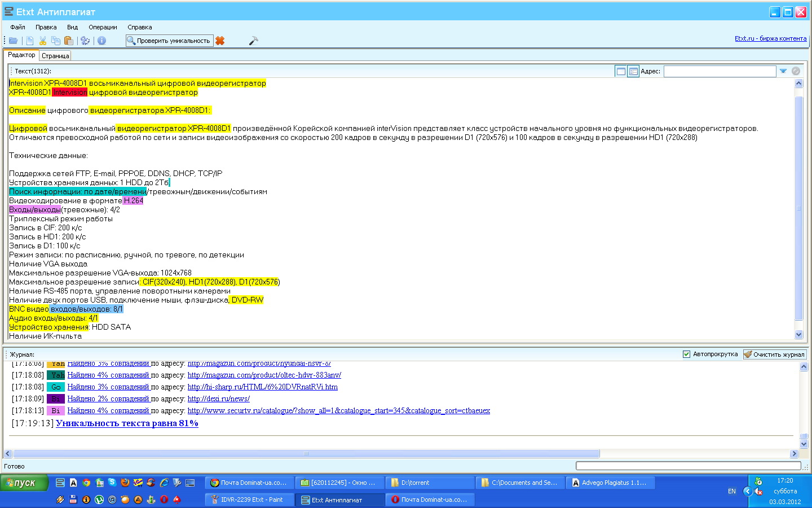Click the red highlighted Intervision word
The width and height of the screenshot is (812, 508).
pos(70,92)
